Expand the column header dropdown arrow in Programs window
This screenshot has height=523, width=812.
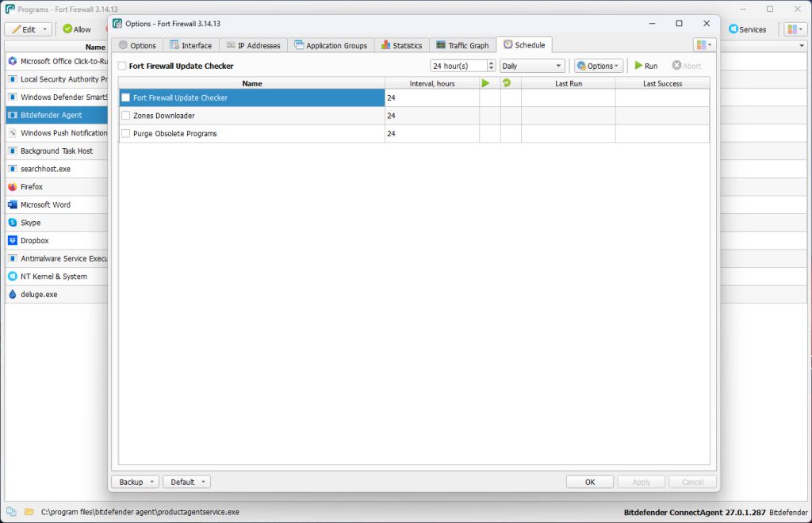(802, 46)
